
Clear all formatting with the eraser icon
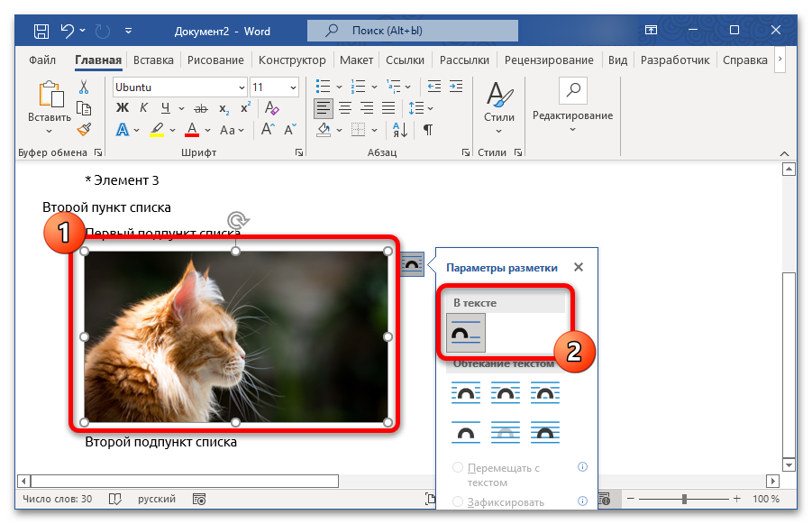pos(271,108)
